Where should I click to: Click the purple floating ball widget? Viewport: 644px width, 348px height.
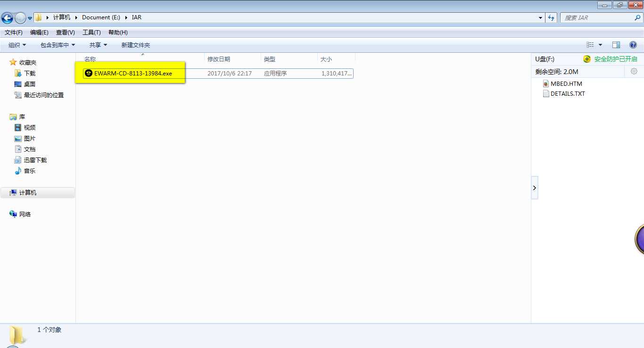pyautogui.click(x=640, y=240)
